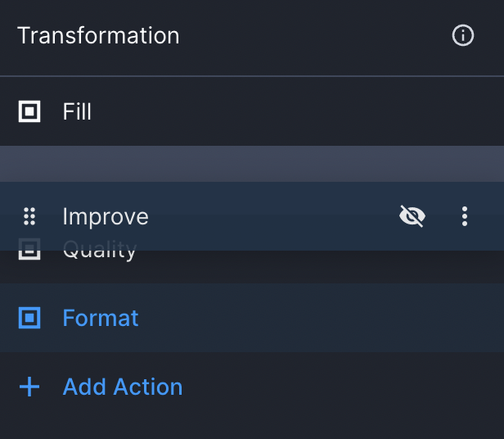Click the Transformation panel heading
Viewport: 504px width, 439px height.
point(98,35)
